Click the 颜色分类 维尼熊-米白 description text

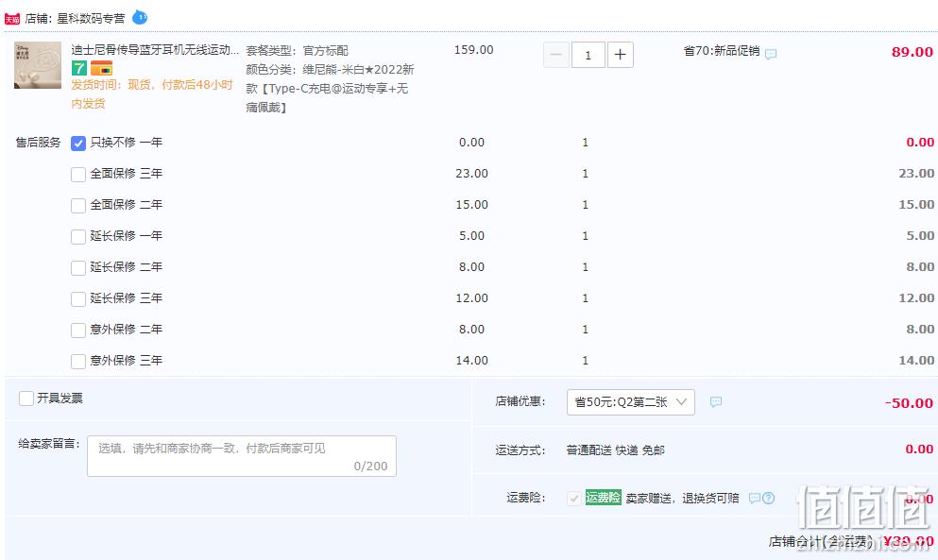coord(330,89)
